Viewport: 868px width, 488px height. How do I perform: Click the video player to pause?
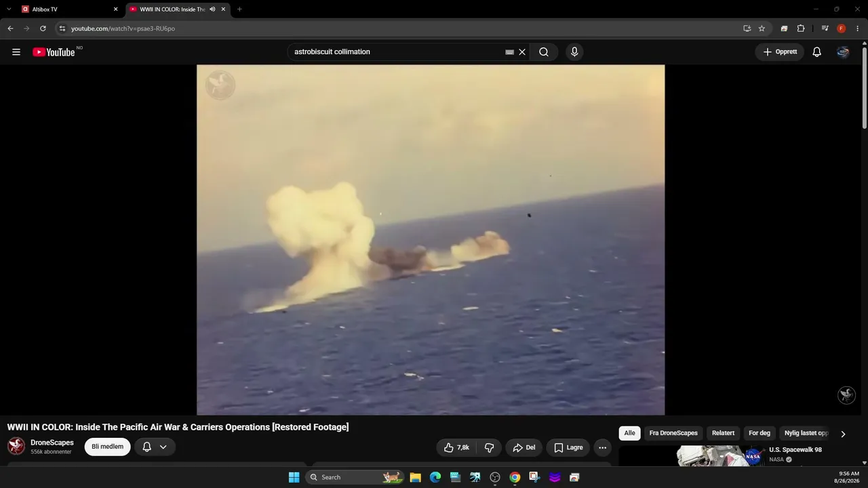pyautogui.click(x=431, y=240)
